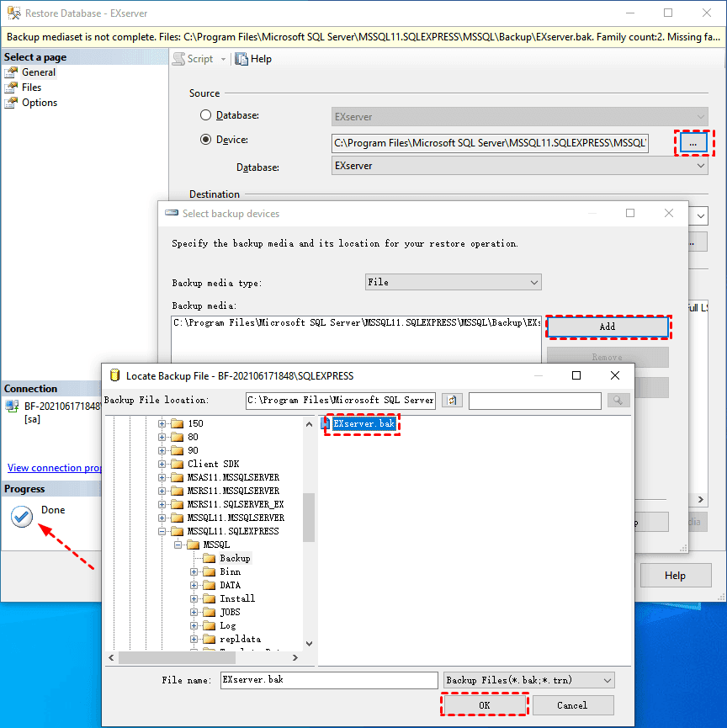Viewport: 727px width, 728px height.
Task: Click Add in Select backup devices
Action: [x=608, y=327]
